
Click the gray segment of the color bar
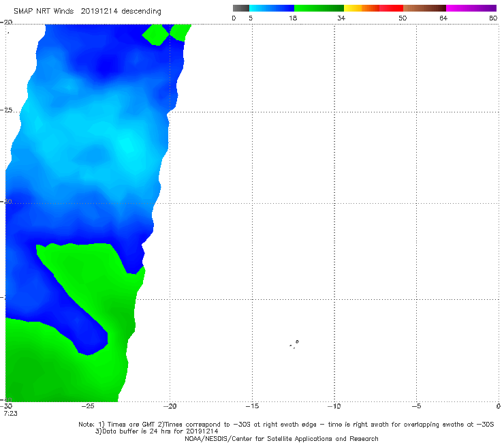[x=241, y=8]
